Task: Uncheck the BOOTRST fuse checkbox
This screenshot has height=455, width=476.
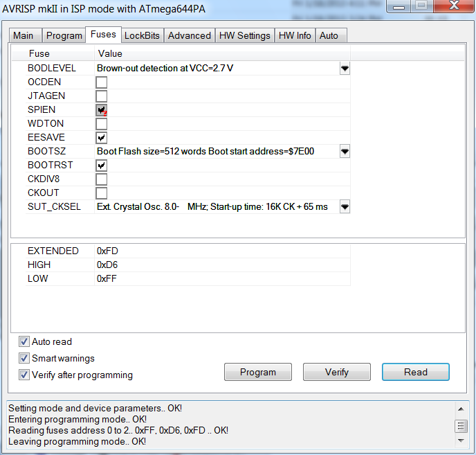Action: pyautogui.click(x=101, y=166)
